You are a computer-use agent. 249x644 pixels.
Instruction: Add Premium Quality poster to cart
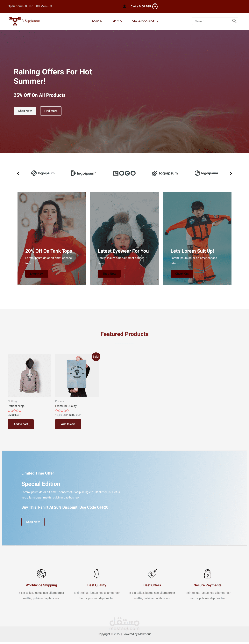click(x=68, y=424)
